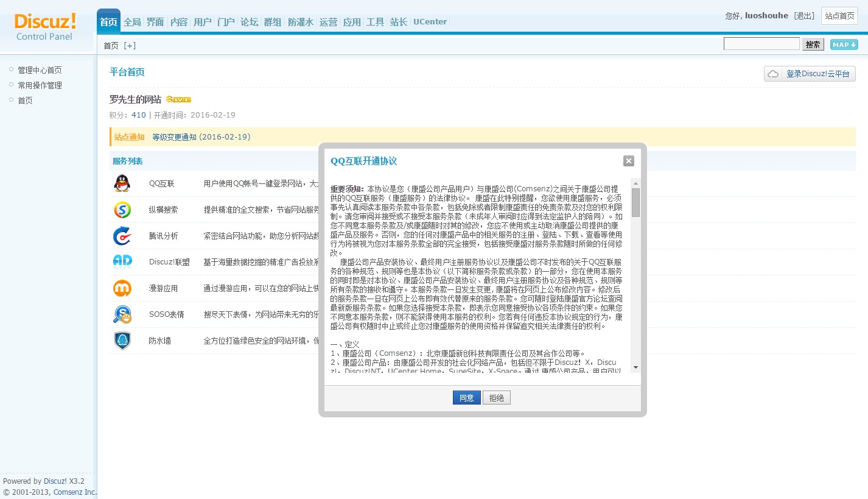Expand the [+] shortcut next to 首页
This screenshot has width=868, height=499.
click(x=130, y=46)
